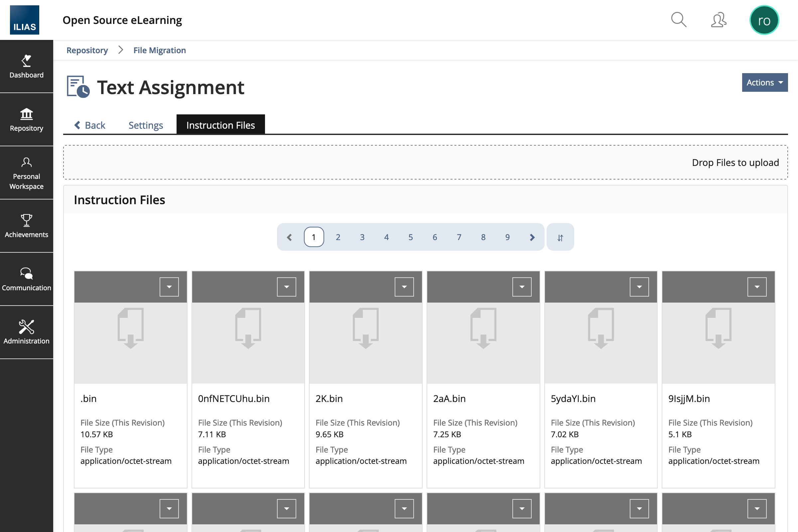
Task: Open dropdown on 2aA.bin card
Action: [521, 287]
